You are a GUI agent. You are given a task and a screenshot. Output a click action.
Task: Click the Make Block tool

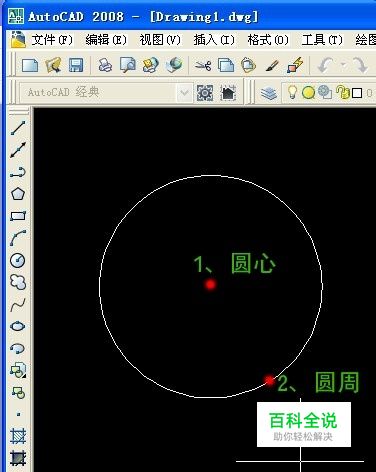[18, 392]
